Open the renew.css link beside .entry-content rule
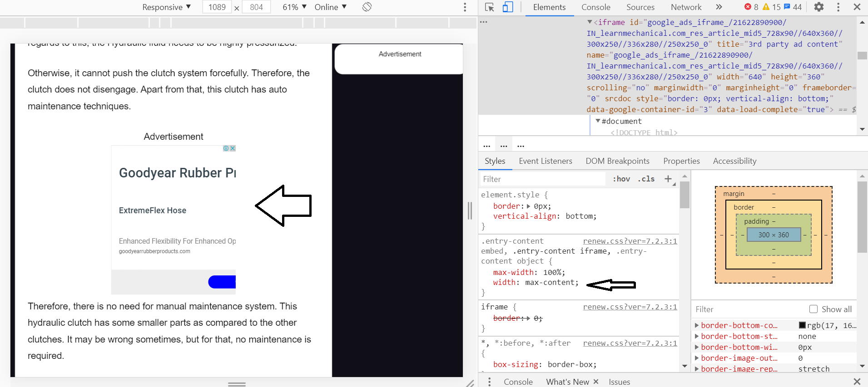 630,241
